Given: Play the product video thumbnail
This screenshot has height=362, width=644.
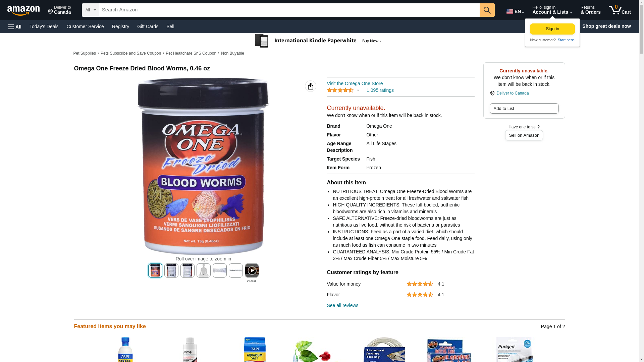Looking at the screenshot, I should 252,270.
